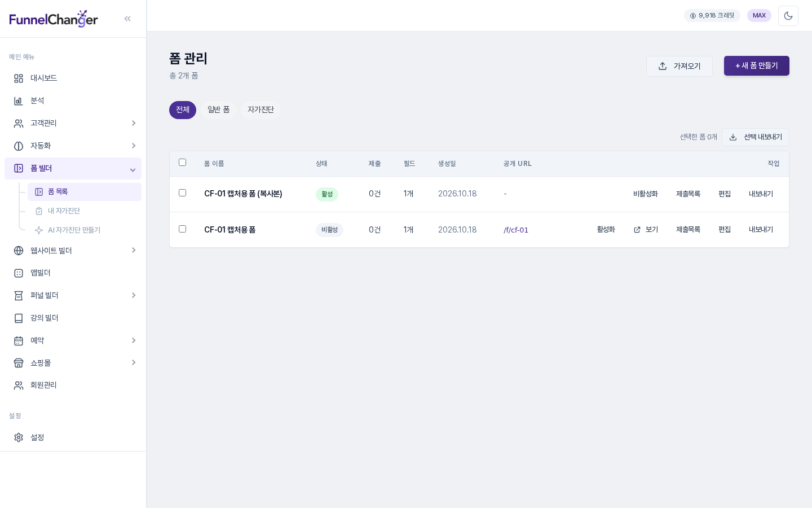Click the settings gear icon
The height and width of the screenshot is (508, 812).
point(19,437)
